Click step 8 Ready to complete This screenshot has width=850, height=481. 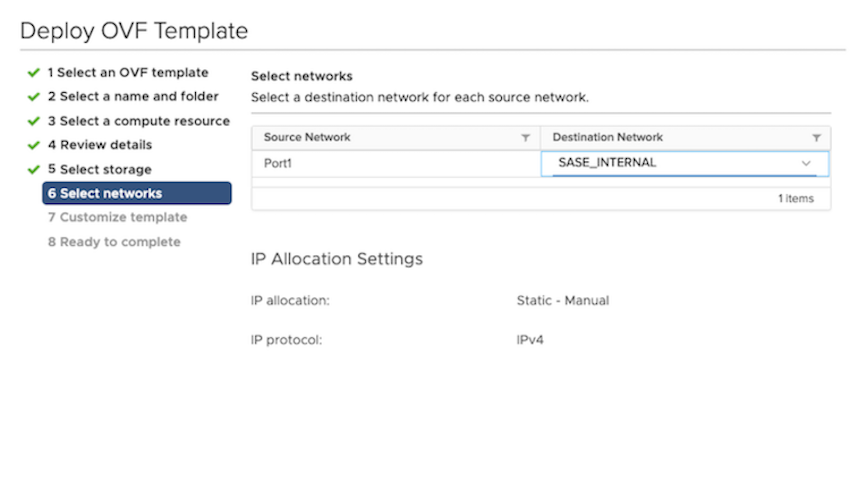tap(114, 242)
